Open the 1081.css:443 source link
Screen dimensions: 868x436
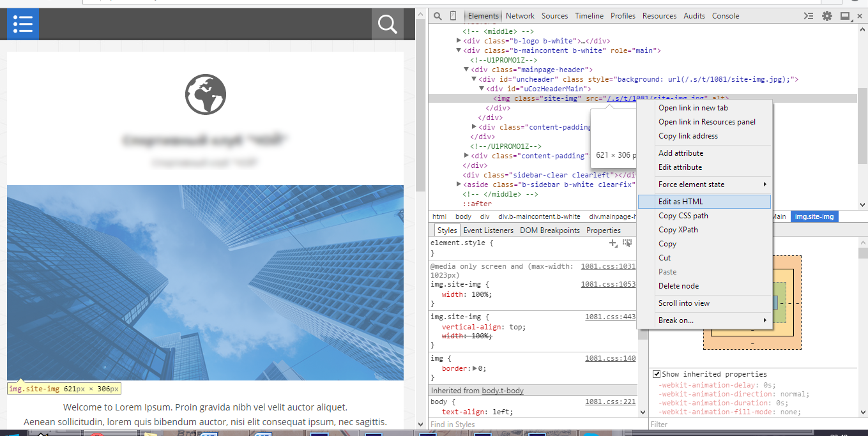tap(610, 317)
